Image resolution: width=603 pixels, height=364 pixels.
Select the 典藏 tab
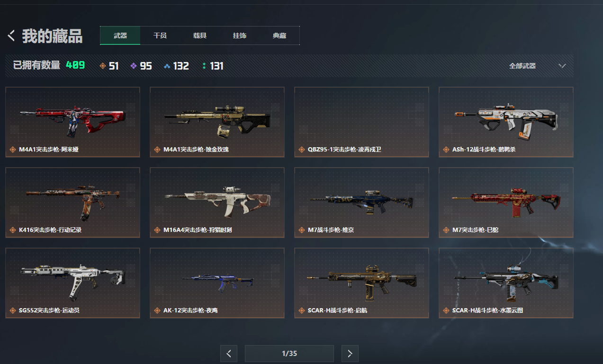(279, 36)
